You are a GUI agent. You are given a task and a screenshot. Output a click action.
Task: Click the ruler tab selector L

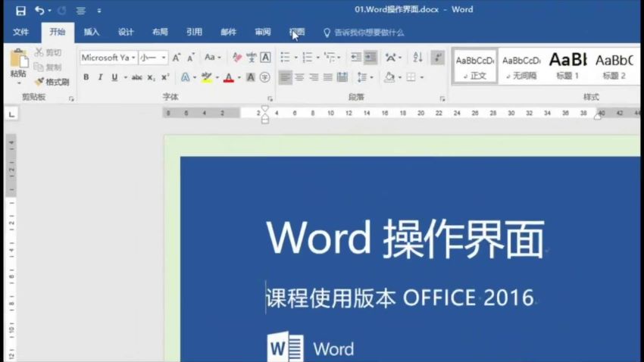[x=11, y=114]
